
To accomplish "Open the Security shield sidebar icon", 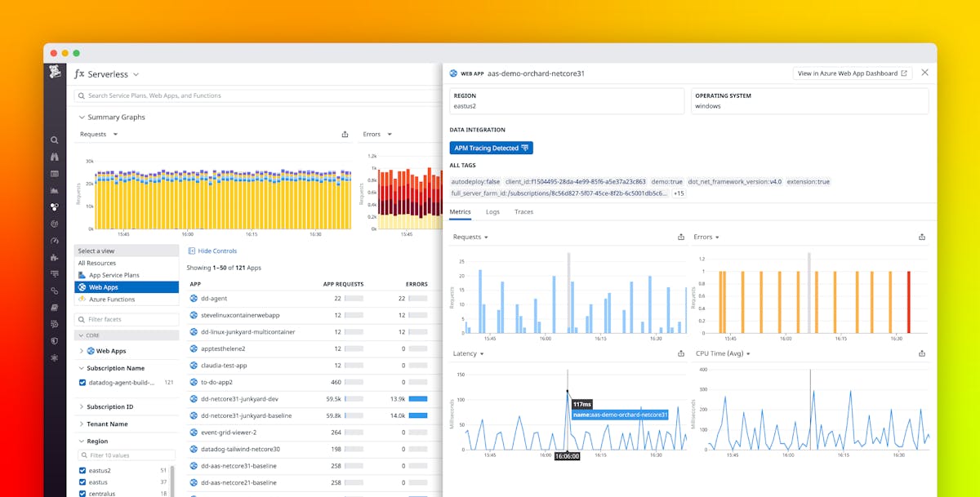I will (55, 341).
